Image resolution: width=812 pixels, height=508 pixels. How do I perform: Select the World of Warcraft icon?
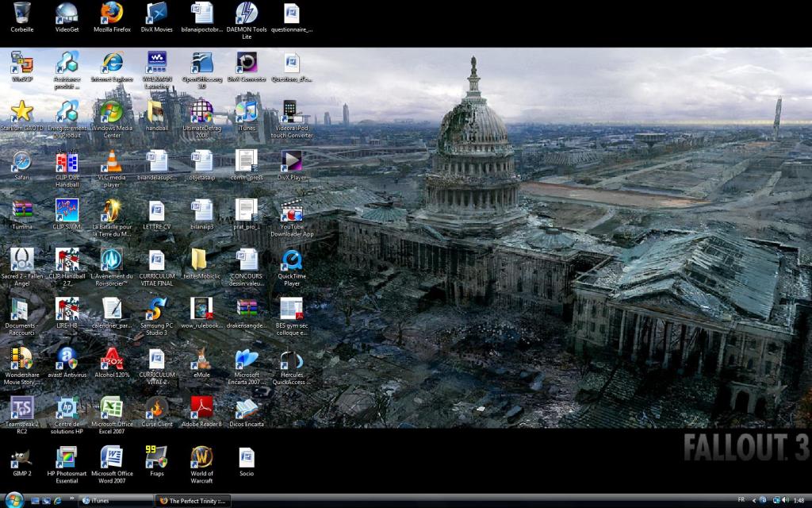pyautogui.click(x=202, y=464)
